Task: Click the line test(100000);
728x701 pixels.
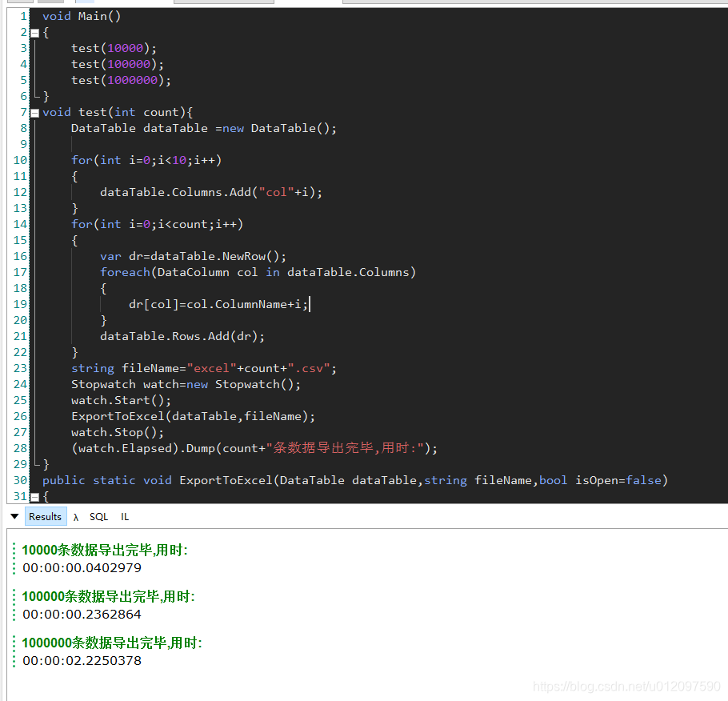Action: click(118, 64)
